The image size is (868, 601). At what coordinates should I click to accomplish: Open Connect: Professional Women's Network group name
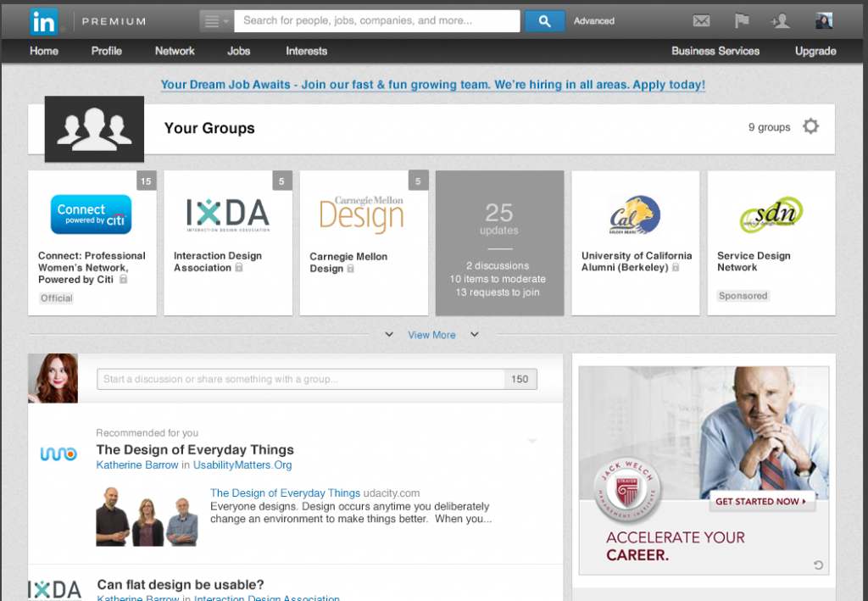click(92, 267)
